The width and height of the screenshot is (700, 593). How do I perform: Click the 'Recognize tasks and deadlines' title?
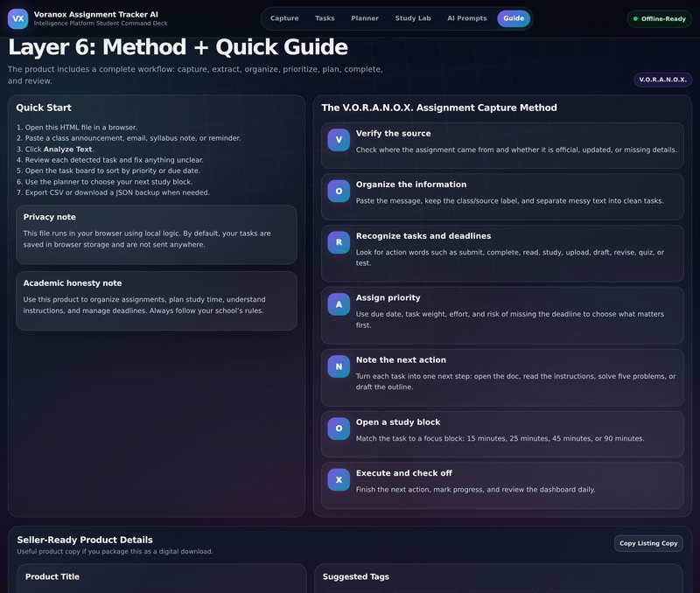(x=423, y=235)
